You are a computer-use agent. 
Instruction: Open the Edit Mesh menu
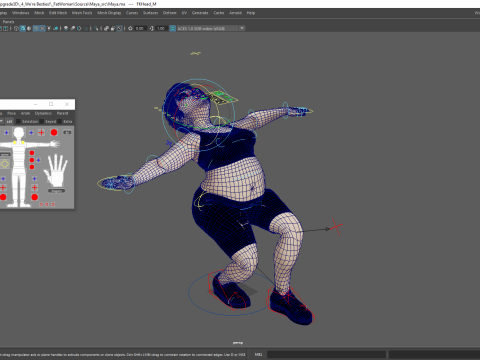[x=58, y=13]
